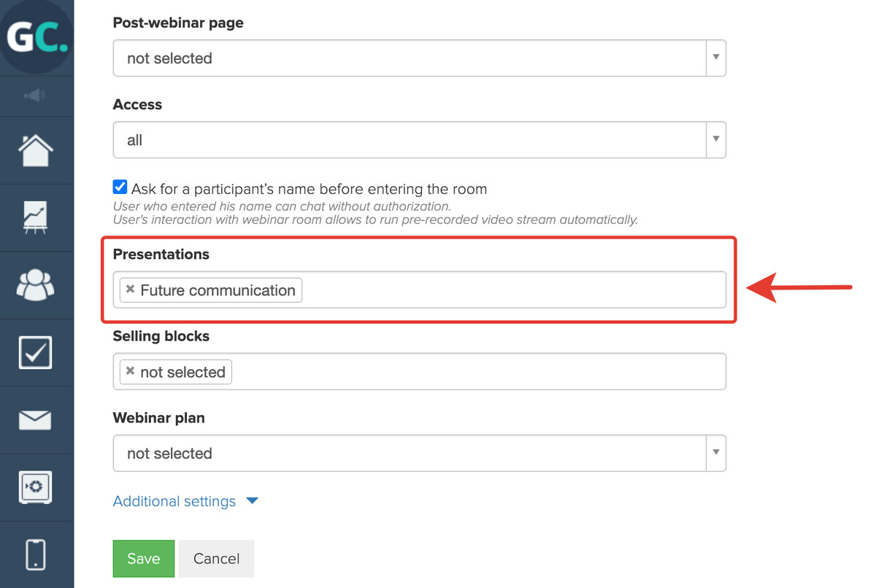Remove the Future communication presentation tag
Viewport: 876px width, 588px height.
130,290
